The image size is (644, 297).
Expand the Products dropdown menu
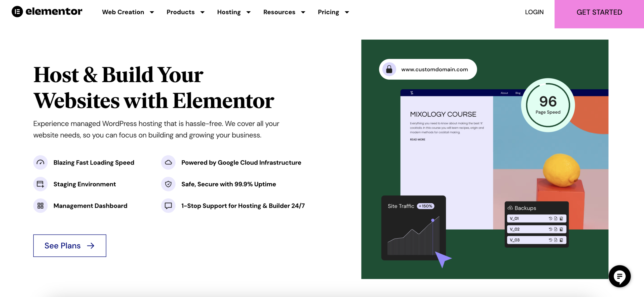(x=186, y=12)
